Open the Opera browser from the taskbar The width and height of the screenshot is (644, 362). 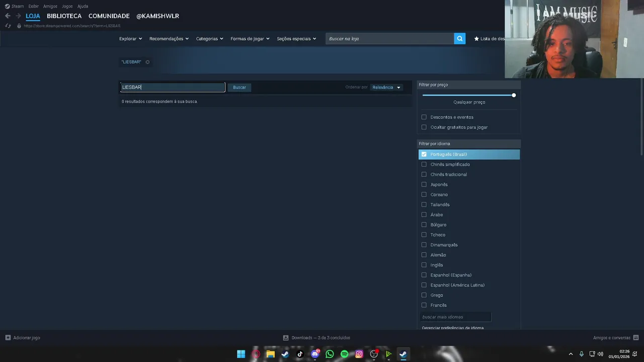click(256, 354)
